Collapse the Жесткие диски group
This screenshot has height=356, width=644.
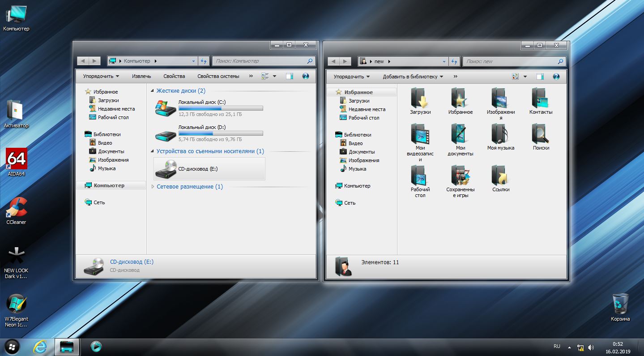(x=153, y=91)
